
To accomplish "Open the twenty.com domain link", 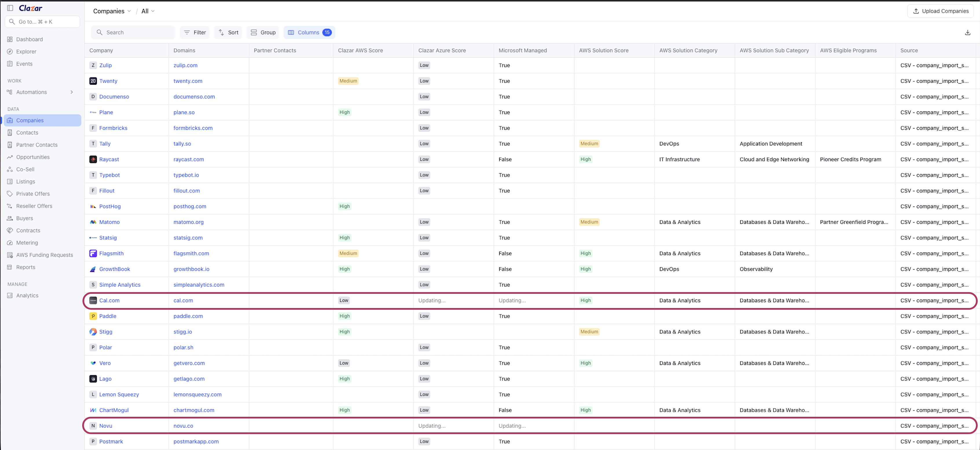I will point(188,81).
